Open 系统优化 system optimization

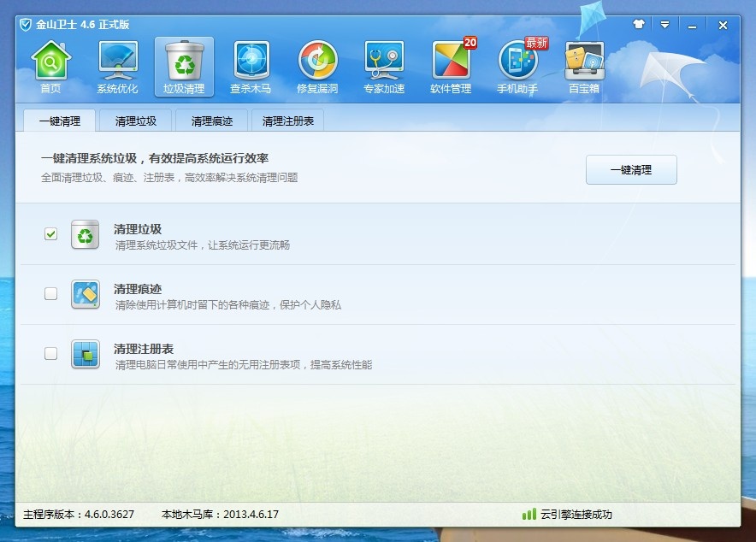click(x=117, y=67)
